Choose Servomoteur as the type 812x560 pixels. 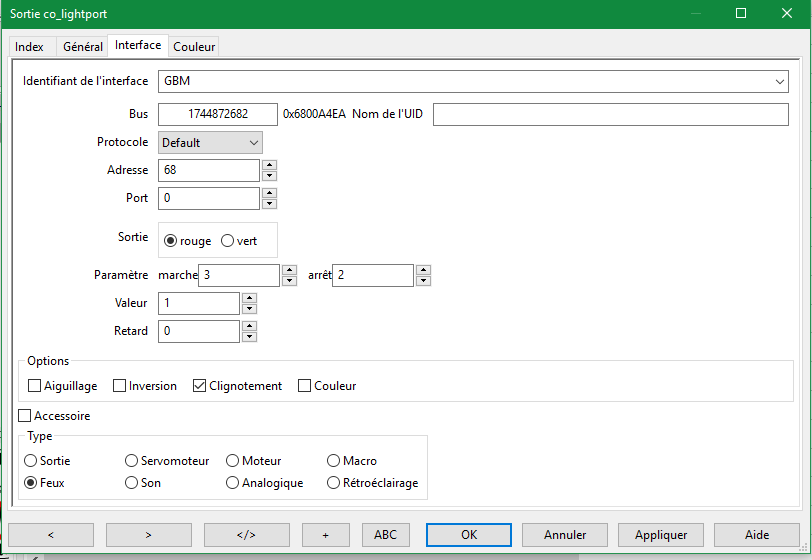click(x=132, y=461)
